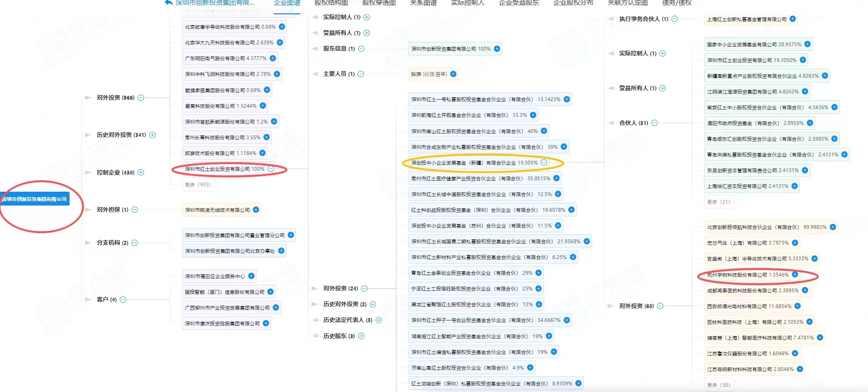Open the 关系图谱 tab
Viewport: 868px width, 392px height.
(423, 3)
